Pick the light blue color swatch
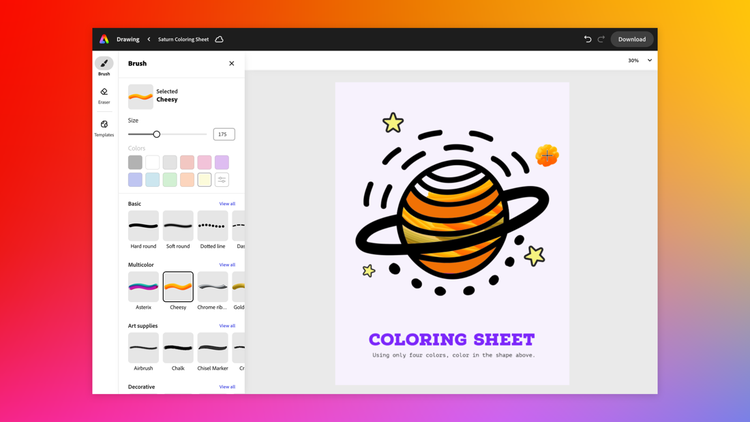Viewport: 750px width, 422px height. pos(153,179)
